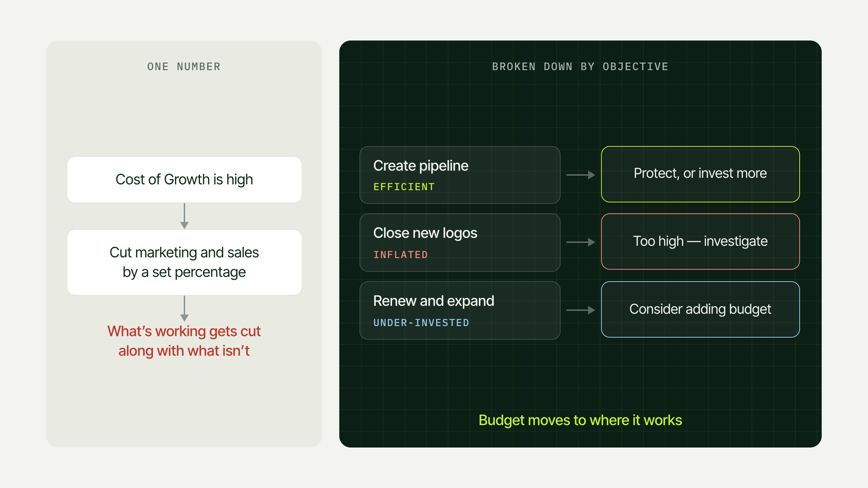Click the ONE NUMBER heading
This screenshot has width=868, height=488.
184,67
